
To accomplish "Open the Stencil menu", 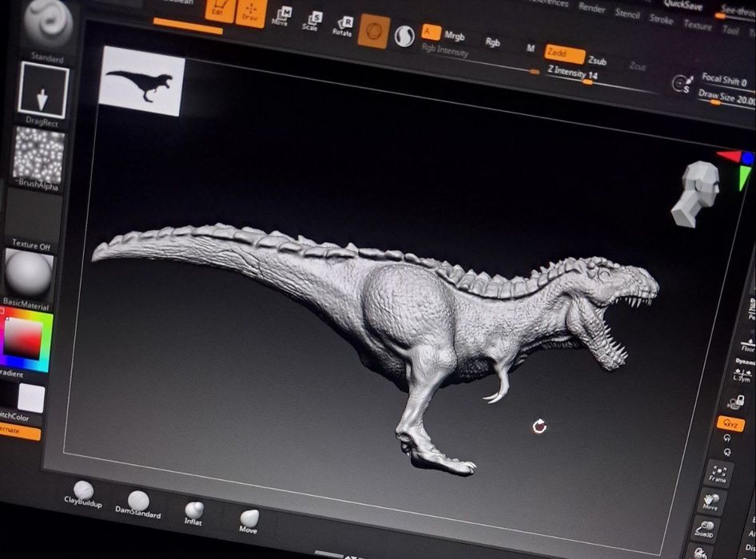I will (x=627, y=14).
